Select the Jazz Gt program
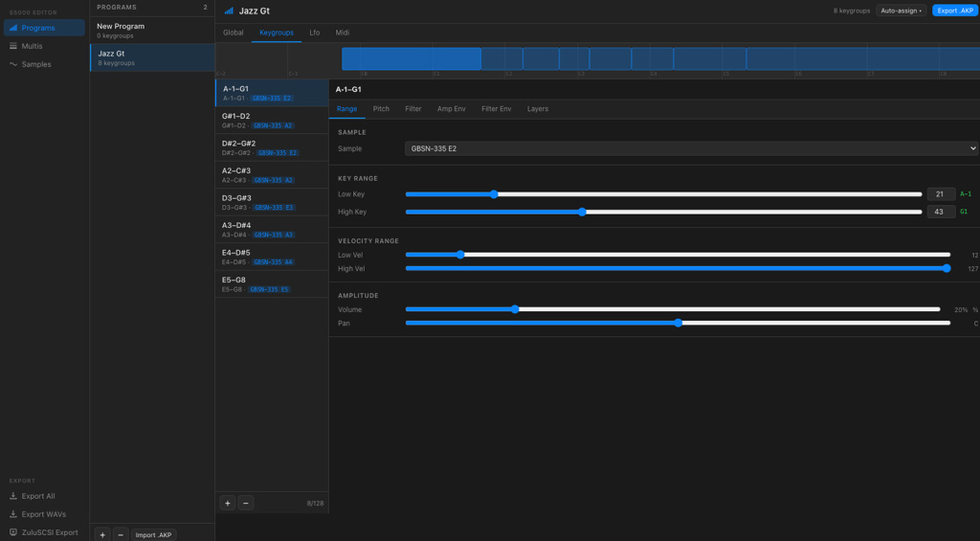The height and width of the screenshot is (541, 980). click(x=152, y=57)
